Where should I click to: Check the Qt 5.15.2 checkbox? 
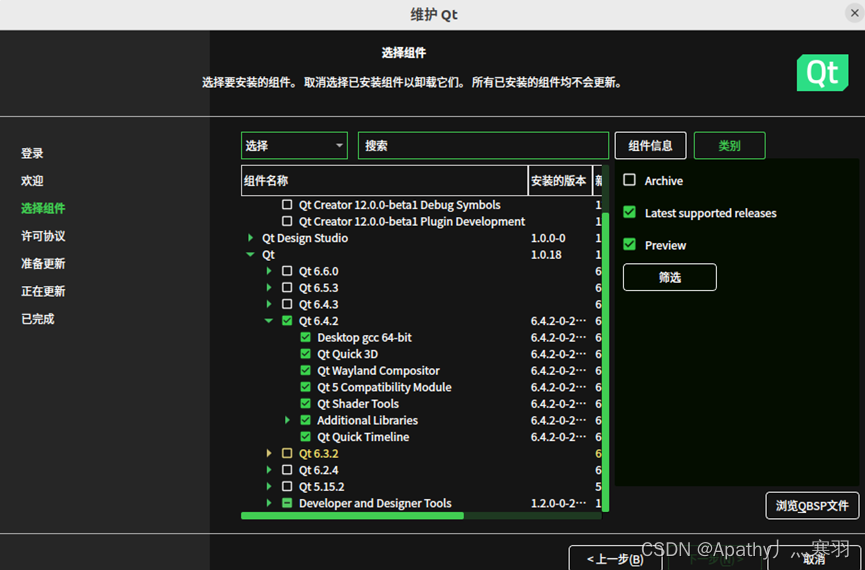pos(287,486)
